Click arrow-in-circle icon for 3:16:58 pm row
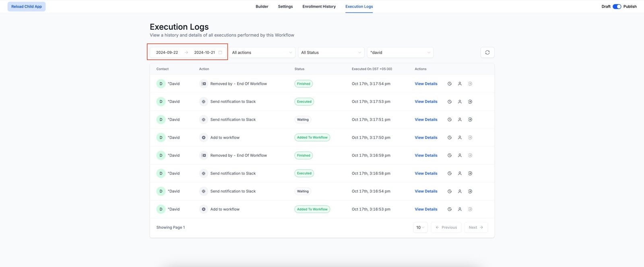This screenshot has width=644, height=267. tap(470, 174)
